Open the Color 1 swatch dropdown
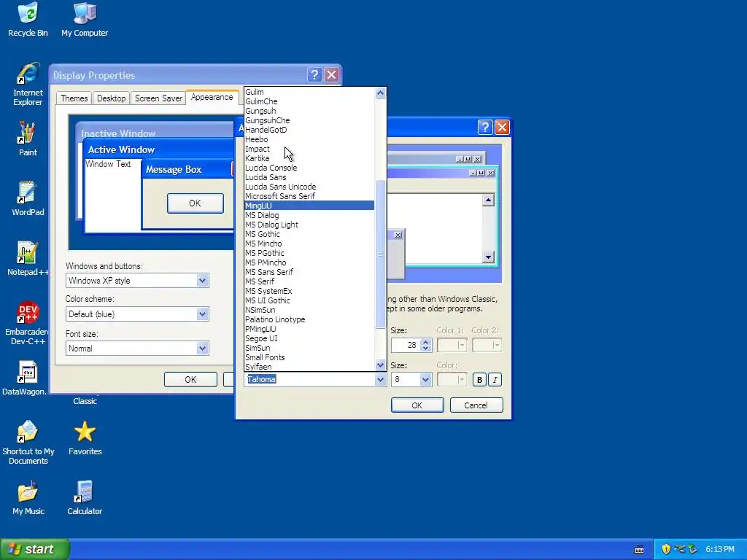The image size is (747, 560). (x=452, y=345)
